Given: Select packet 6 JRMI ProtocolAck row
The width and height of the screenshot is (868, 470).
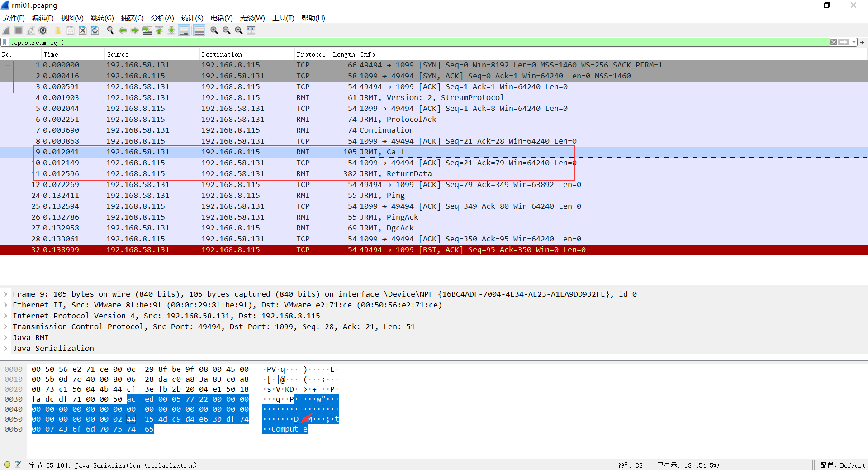Looking at the screenshot, I should [434, 120].
